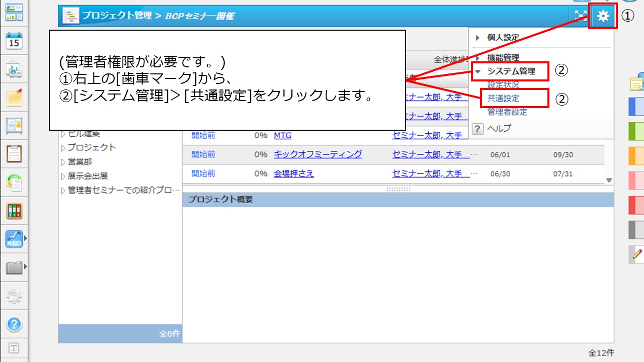Expand the 機能管理 menu section
This screenshot has height=362, width=644.
[503, 58]
